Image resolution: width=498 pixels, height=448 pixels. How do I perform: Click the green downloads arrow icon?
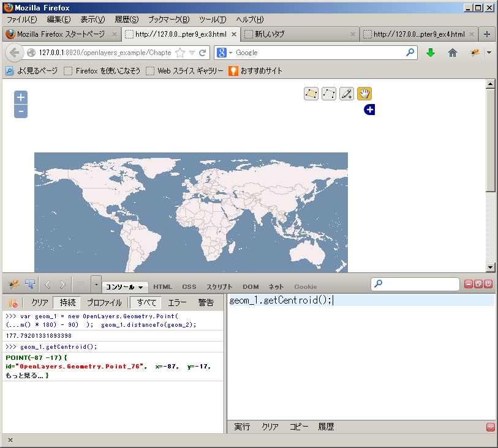[431, 53]
